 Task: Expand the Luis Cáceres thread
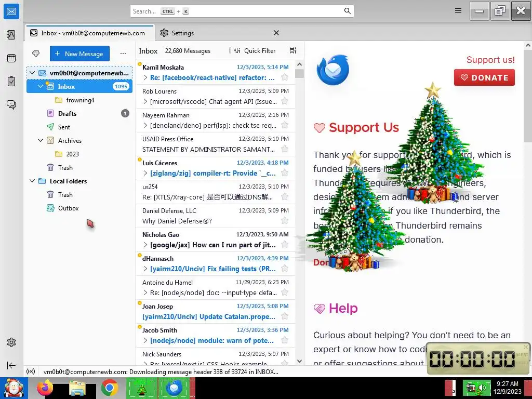pos(145,173)
